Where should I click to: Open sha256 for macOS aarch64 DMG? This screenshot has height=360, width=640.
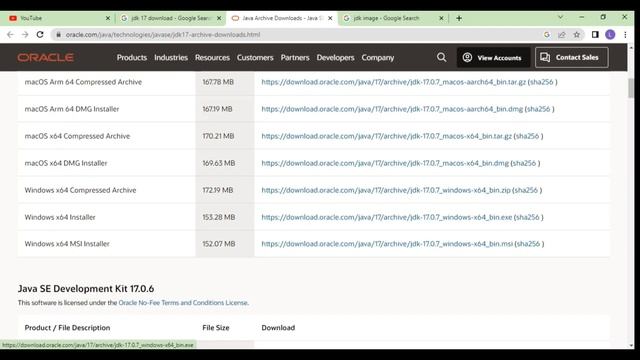pyautogui.click(x=538, y=109)
